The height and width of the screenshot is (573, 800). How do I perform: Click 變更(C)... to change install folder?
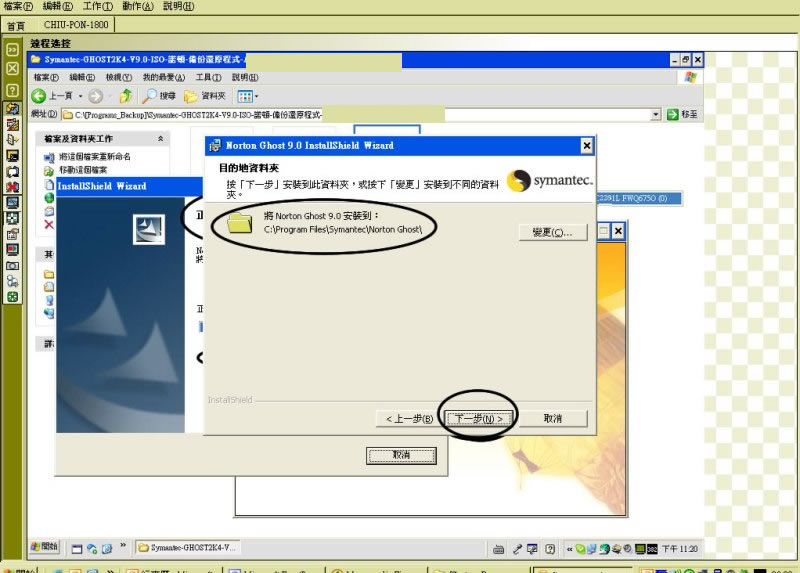[553, 232]
